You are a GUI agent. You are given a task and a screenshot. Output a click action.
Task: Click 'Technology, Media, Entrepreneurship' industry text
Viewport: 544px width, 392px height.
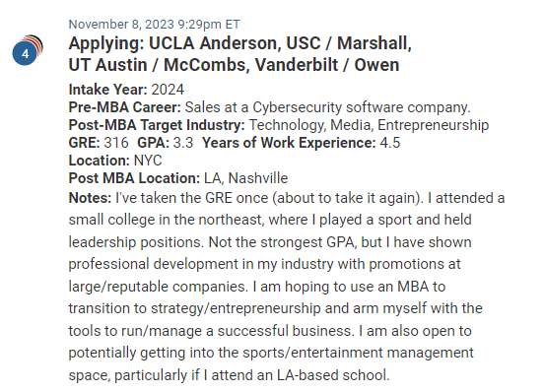369,125
